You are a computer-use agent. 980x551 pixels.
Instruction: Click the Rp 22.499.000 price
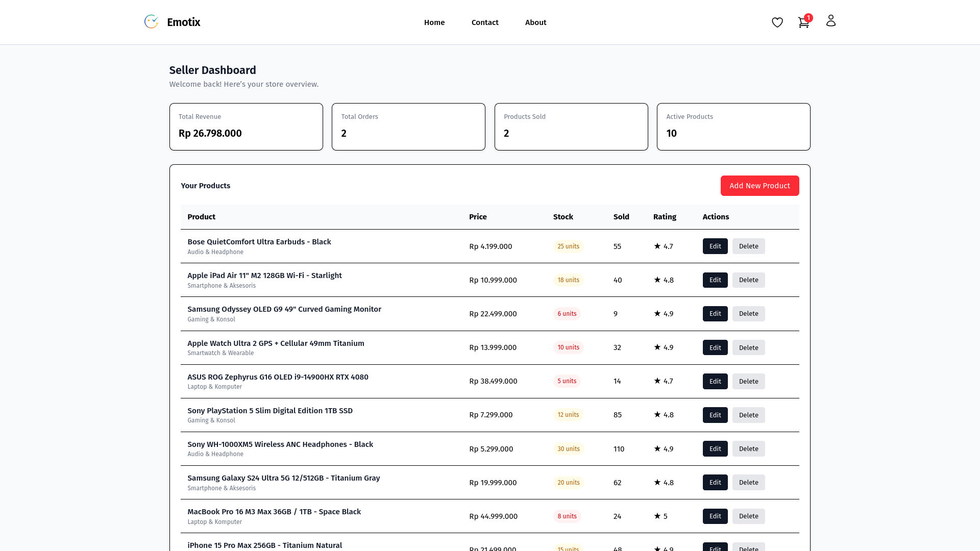point(493,314)
